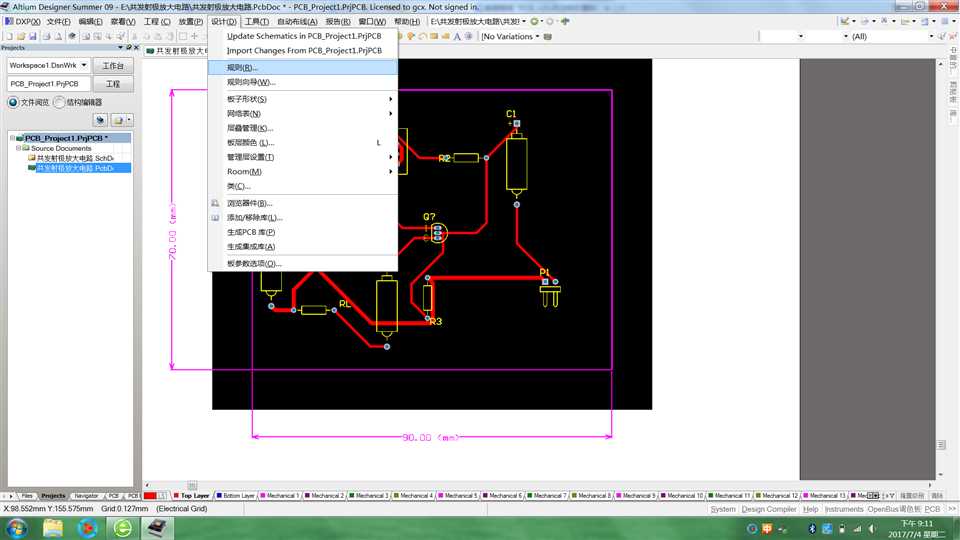The height and width of the screenshot is (540, 960).
Task: Click the place string 'A' toolbar icon
Action: [x=457, y=37]
